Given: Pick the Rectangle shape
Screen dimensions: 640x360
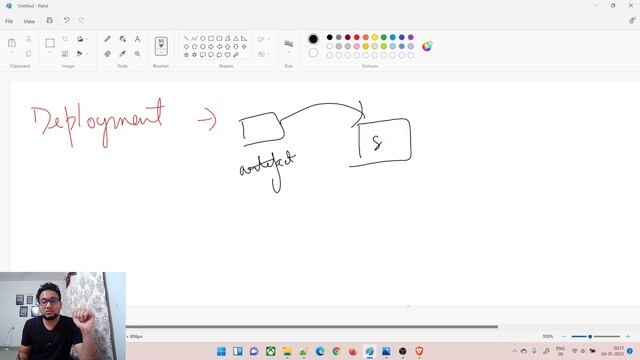Looking at the screenshot, I should tap(211, 38).
